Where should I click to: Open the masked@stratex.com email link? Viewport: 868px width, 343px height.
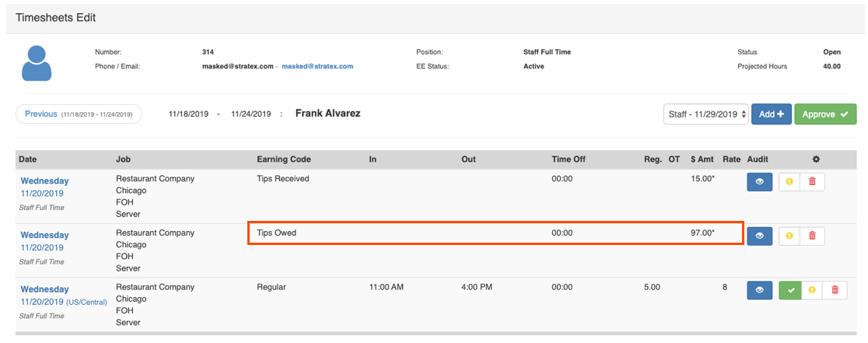click(x=317, y=67)
